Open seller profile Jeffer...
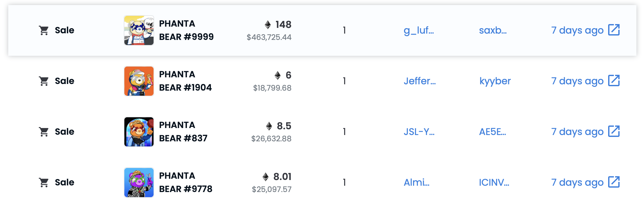Image resolution: width=644 pixels, height=206 pixels. [x=419, y=81]
